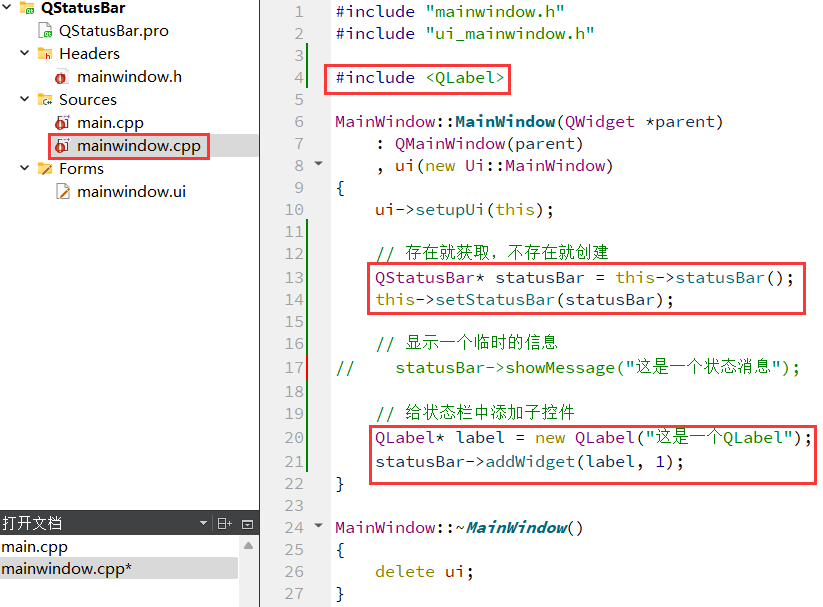Click the QStatusBar* statusBar declaration line

coord(584,278)
